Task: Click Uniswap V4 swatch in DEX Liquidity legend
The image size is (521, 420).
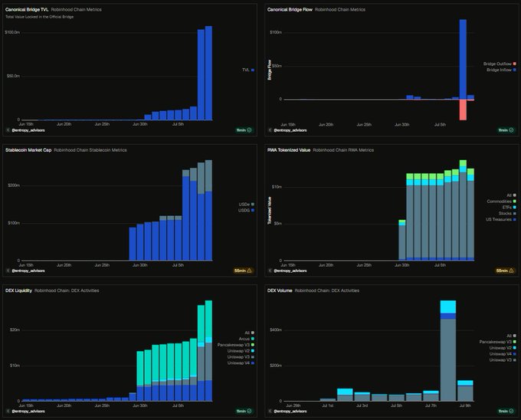Action: (253, 363)
